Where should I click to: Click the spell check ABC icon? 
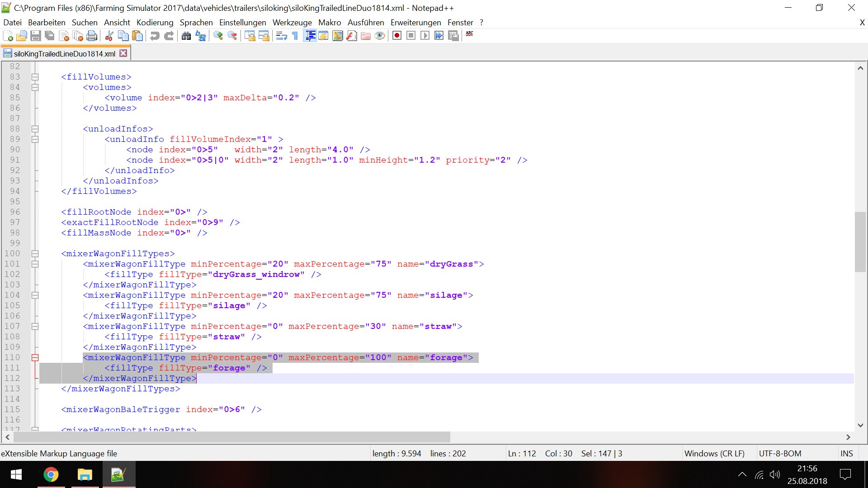point(470,34)
